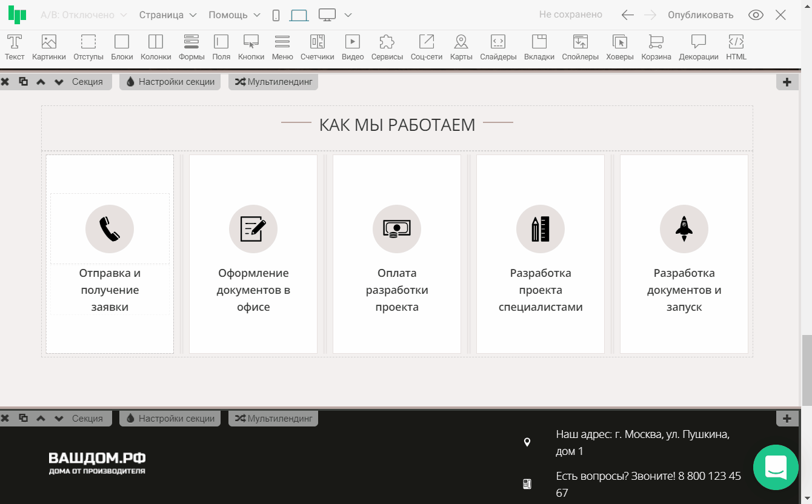Open the Картинки images tool

click(49, 47)
